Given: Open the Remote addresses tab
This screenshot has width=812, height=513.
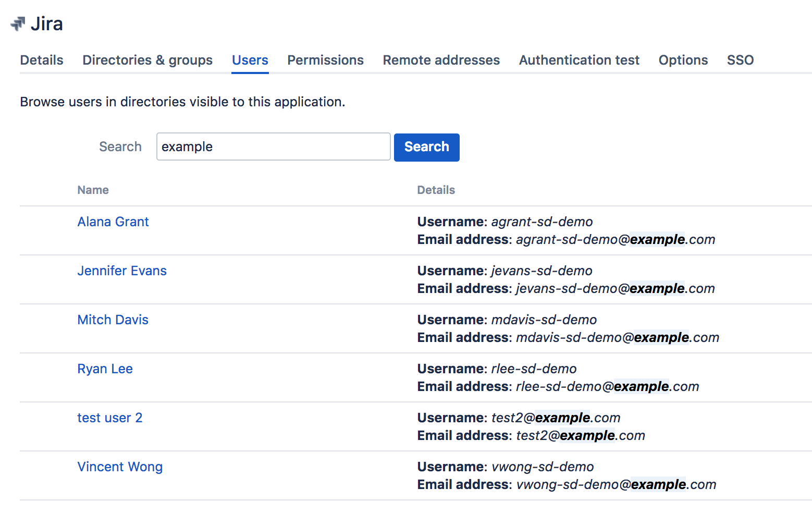Looking at the screenshot, I should point(441,60).
